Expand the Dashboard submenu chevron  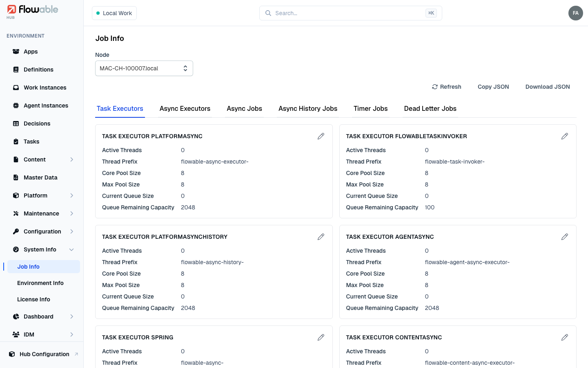tap(72, 316)
